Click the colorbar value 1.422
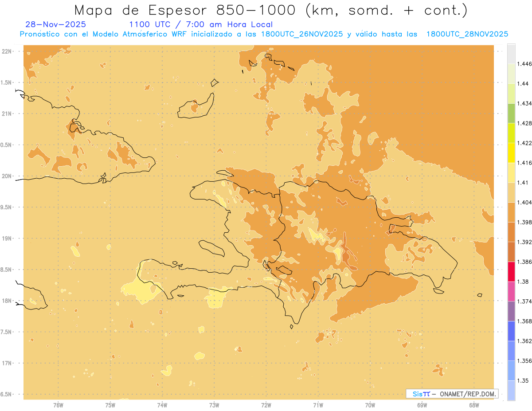 pyautogui.click(x=525, y=143)
